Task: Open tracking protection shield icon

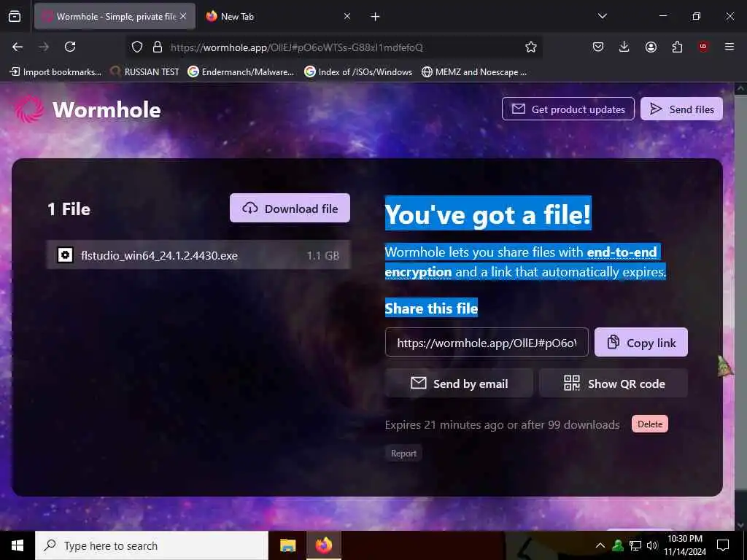Action: pyautogui.click(x=137, y=47)
